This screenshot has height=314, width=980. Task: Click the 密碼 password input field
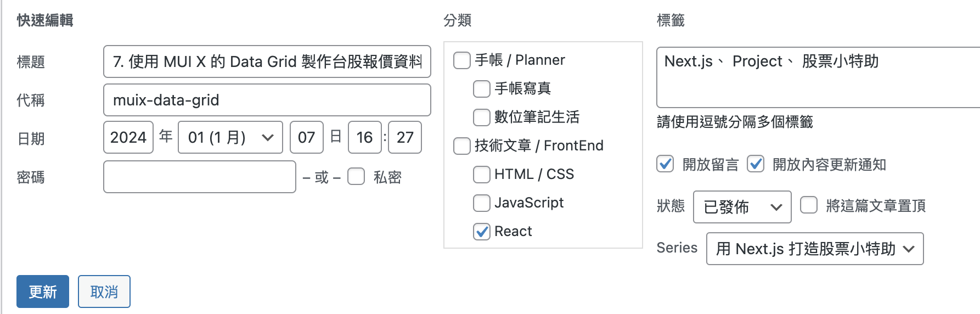coord(200,177)
